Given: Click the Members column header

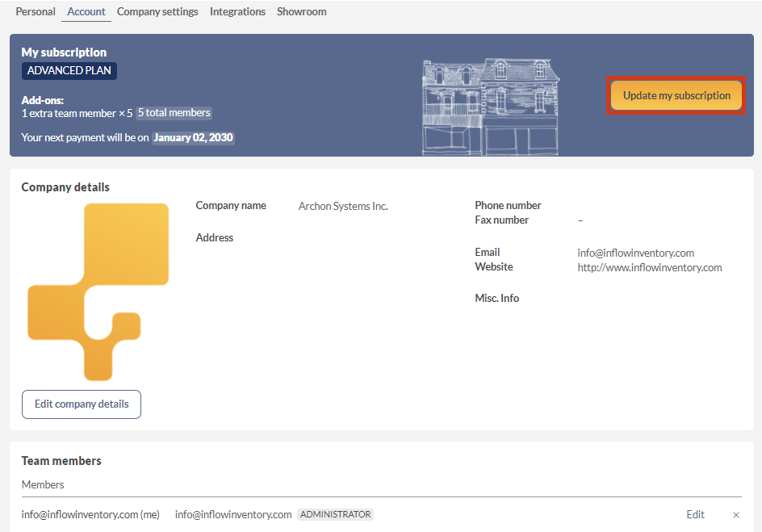Looking at the screenshot, I should point(43,484).
